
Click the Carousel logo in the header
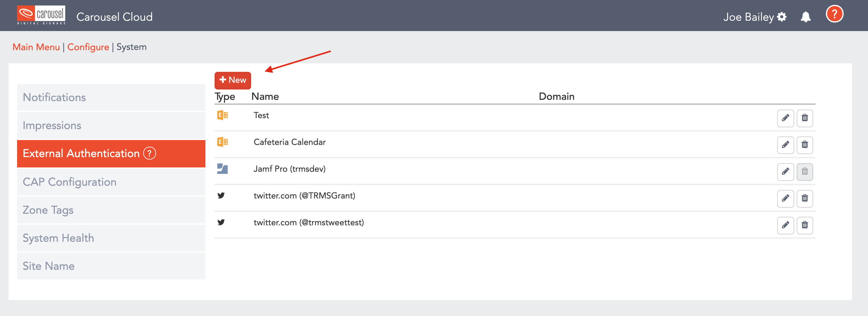coord(41,14)
